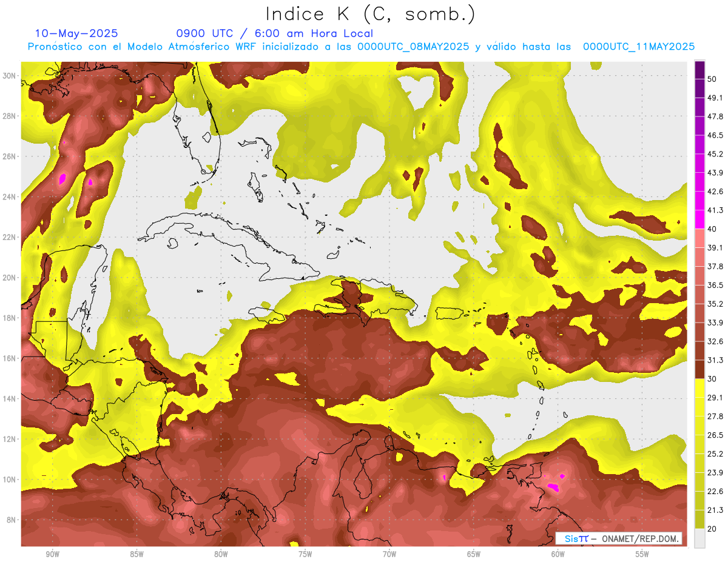Click the colorbar value '26.5'

pos(715,435)
